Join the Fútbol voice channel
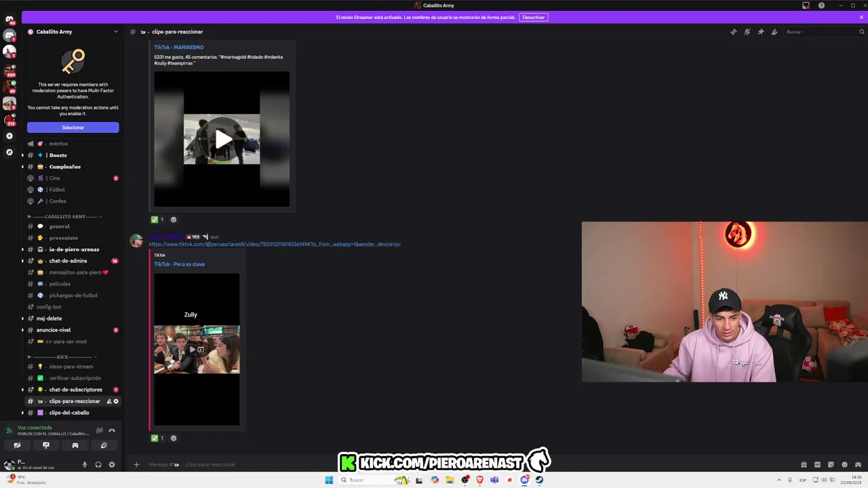868x488 pixels. (73, 190)
